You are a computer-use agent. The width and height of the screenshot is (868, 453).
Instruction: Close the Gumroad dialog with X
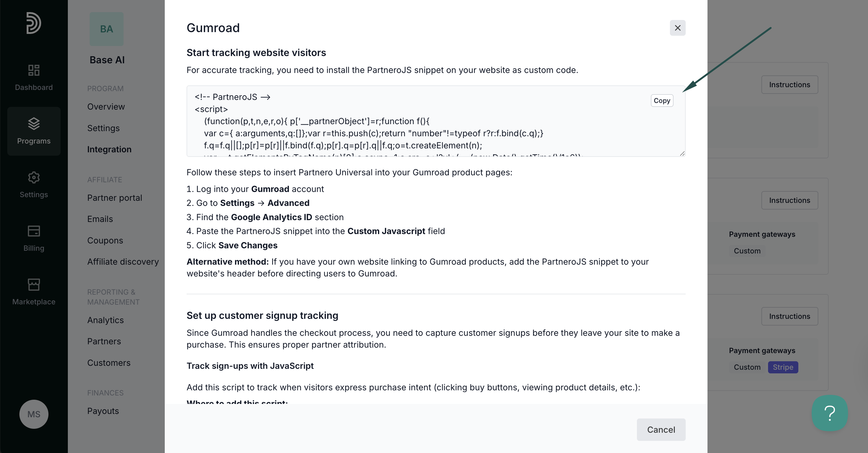[677, 28]
